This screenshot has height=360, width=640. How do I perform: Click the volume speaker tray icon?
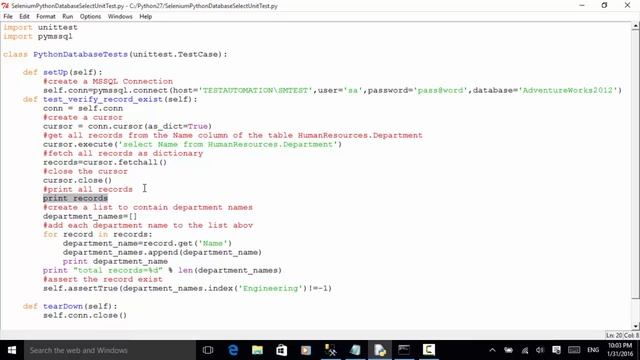[x=540, y=350]
